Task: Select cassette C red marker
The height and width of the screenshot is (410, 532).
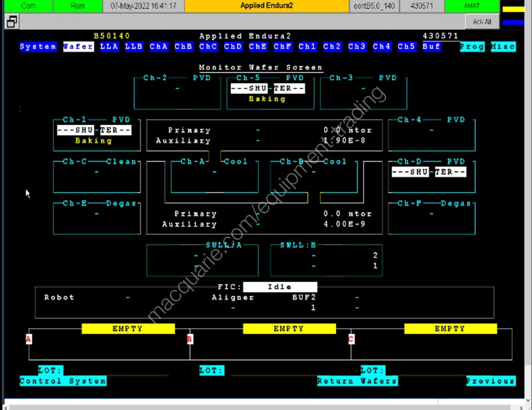Action: [351, 339]
